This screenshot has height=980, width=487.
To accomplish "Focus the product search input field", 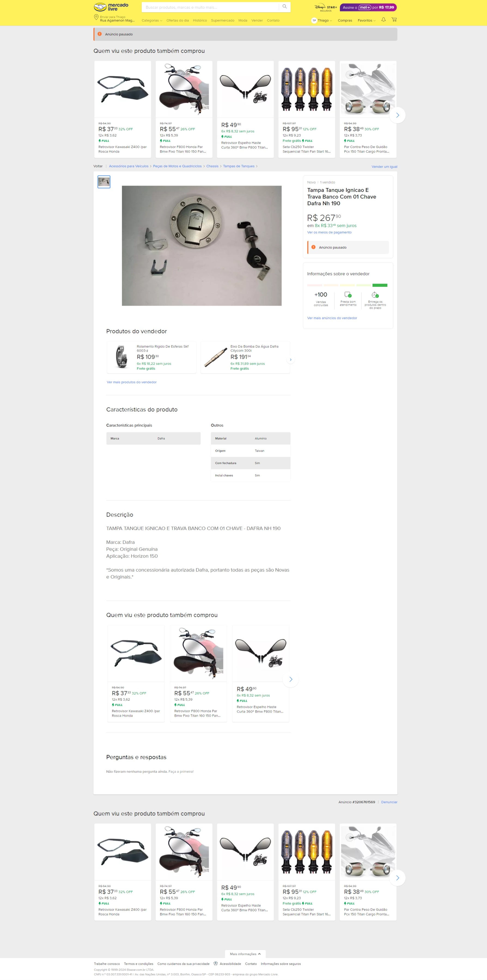I will [211, 7].
